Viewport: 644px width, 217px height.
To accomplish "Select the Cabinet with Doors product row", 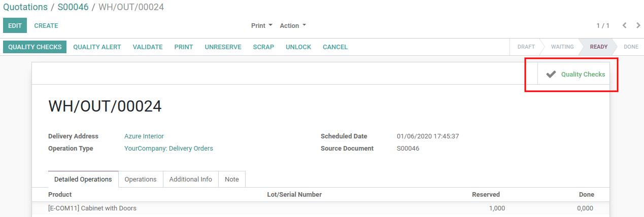I will tap(321, 208).
